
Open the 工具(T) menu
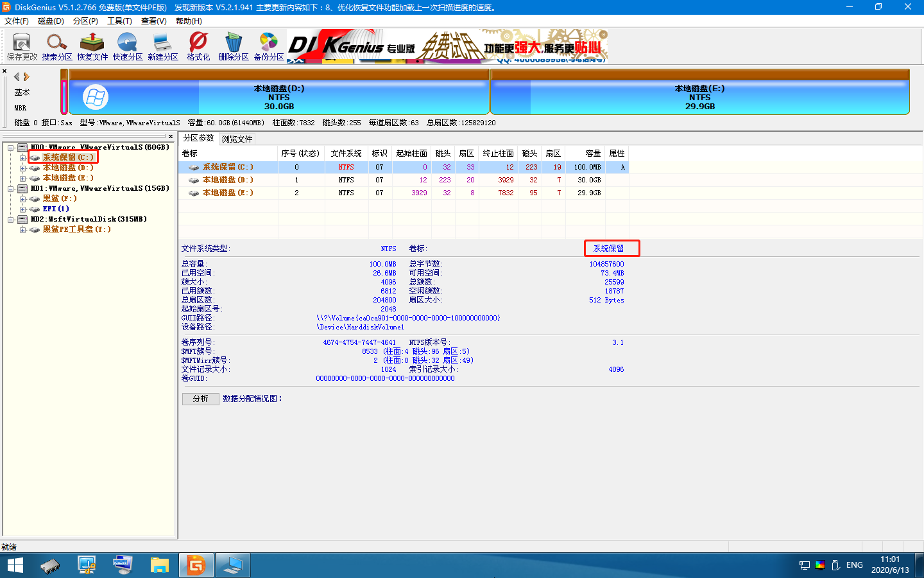pos(119,21)
